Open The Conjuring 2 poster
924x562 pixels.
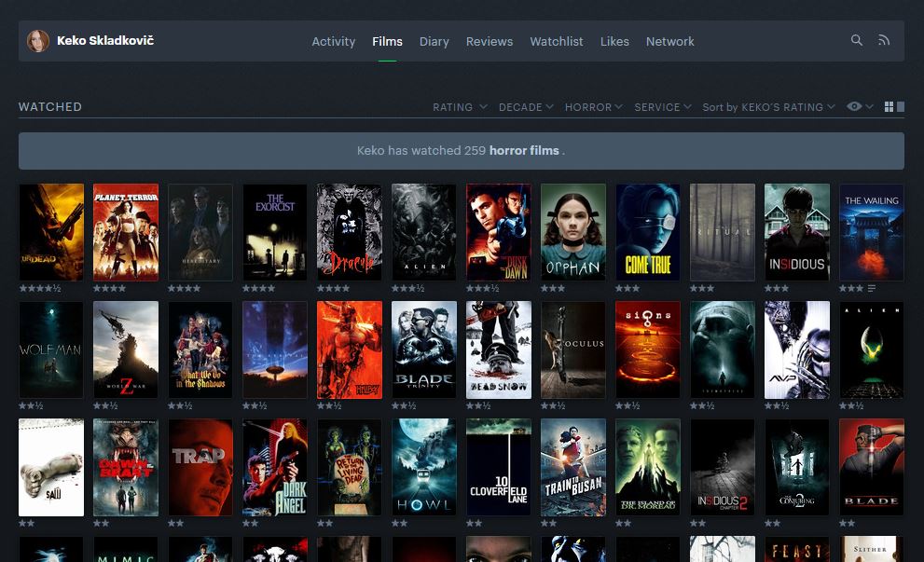pyautogui.click(x=796, y=468)
